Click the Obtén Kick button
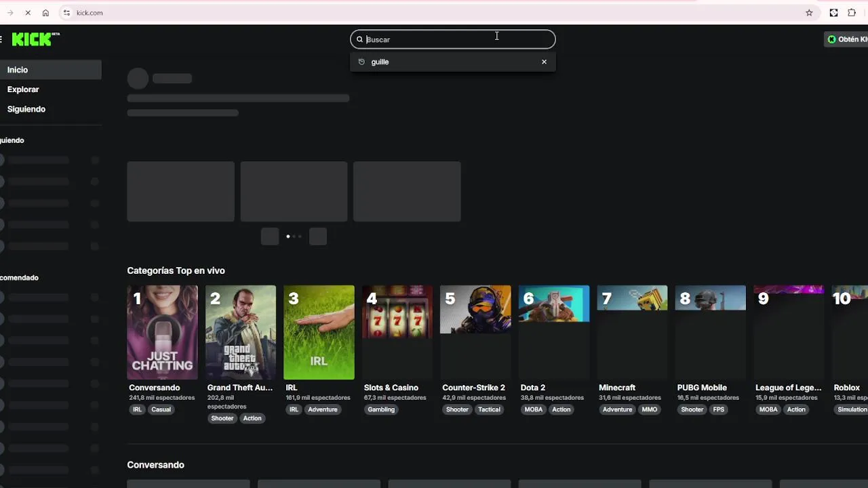The height and width of the screenshot is (488, 868). pyautogui.click(x=846, y=39)
